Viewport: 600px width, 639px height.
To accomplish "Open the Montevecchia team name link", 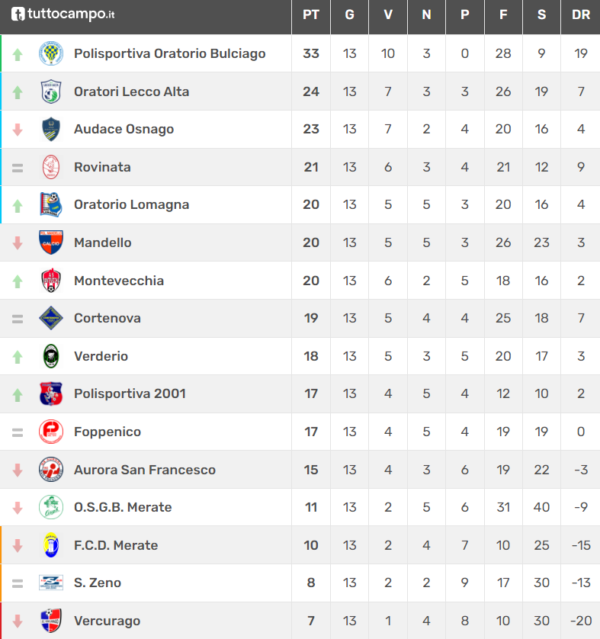I will 119,281.
